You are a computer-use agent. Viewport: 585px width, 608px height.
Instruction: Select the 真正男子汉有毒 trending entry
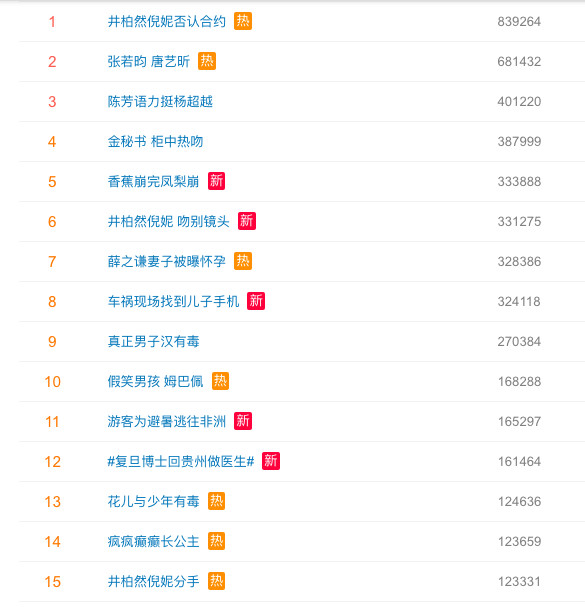click(154, 342)
